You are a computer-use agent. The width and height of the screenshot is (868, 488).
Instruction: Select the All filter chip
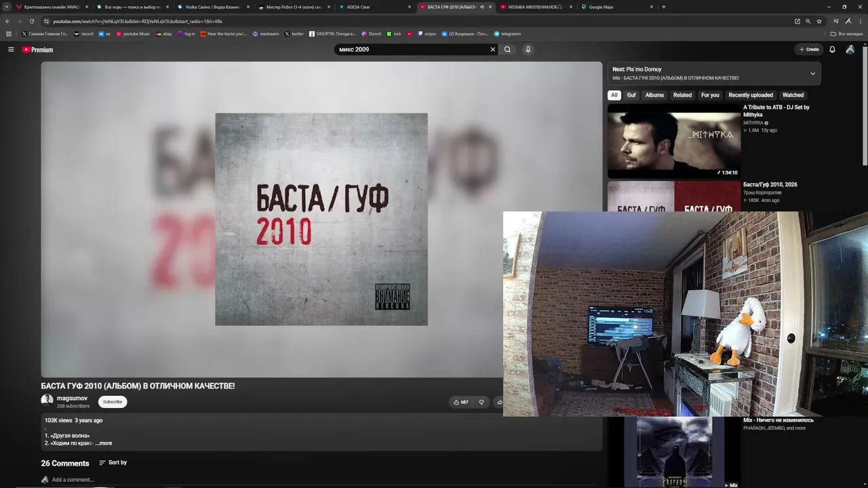click(x=614, y=95)
